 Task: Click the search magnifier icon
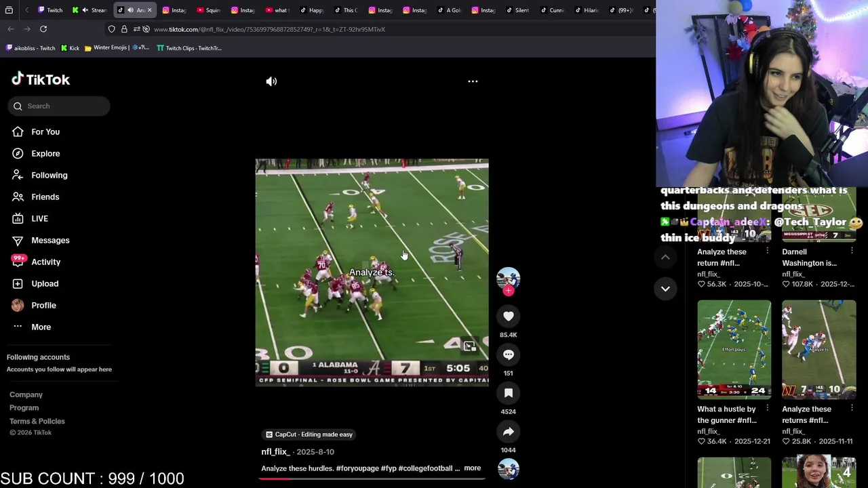[18, 106]
